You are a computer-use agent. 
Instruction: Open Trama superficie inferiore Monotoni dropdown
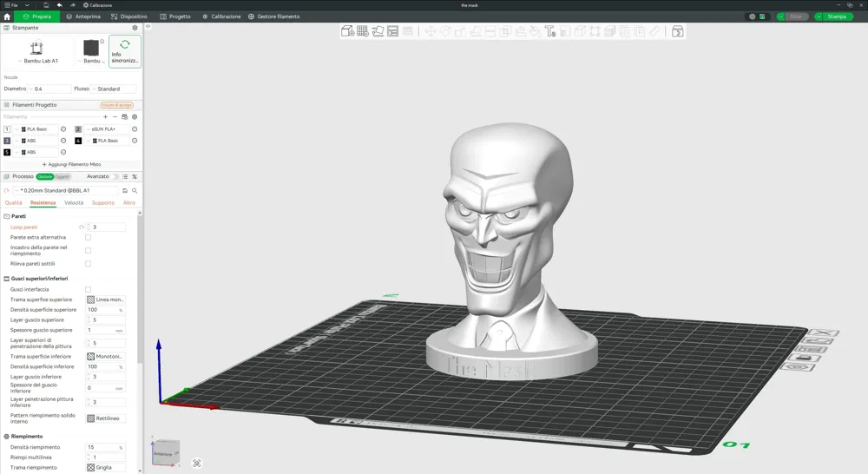(105, 357)
